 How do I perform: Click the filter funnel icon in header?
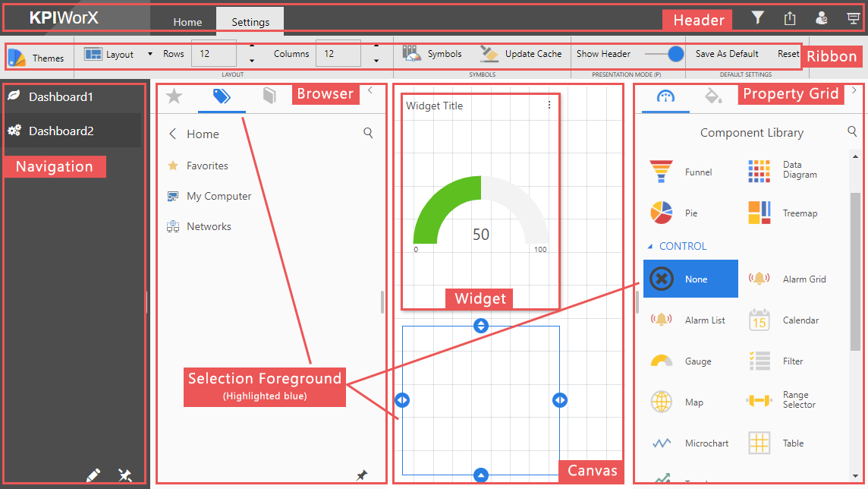pos(757,18)
